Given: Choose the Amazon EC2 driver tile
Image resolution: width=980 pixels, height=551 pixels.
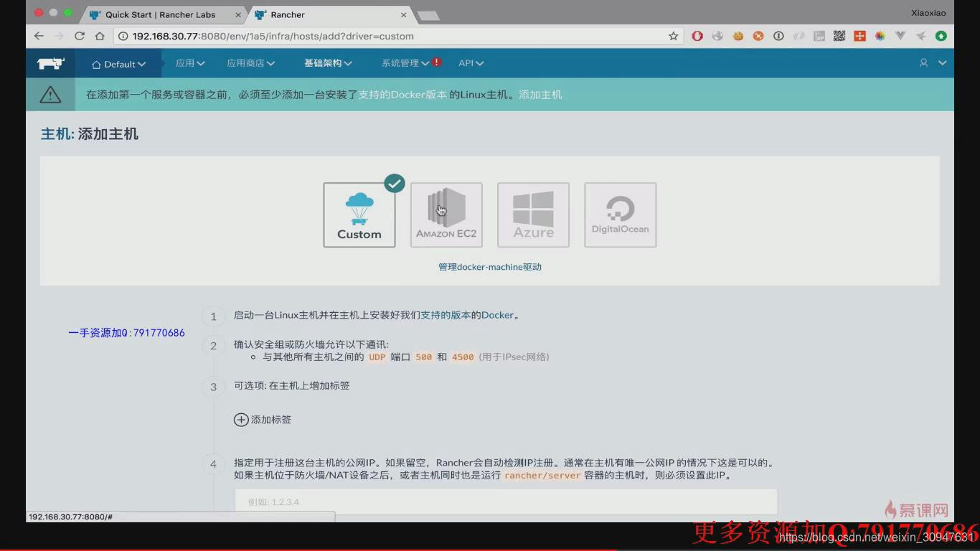Looking at the screenshot, I should pyautogui.click(x=446, y=215).
